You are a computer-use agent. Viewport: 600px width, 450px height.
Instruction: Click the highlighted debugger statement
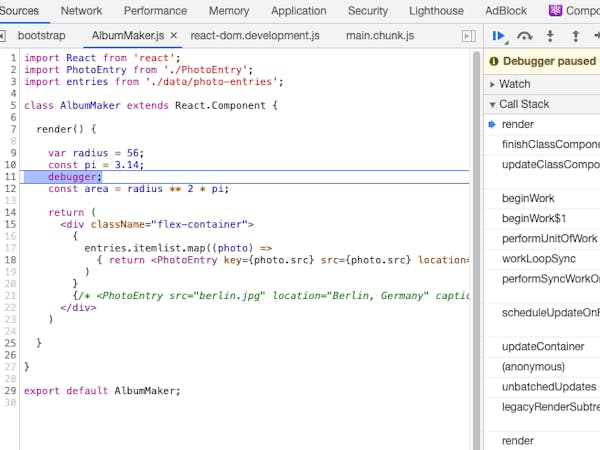coord(75,177)
